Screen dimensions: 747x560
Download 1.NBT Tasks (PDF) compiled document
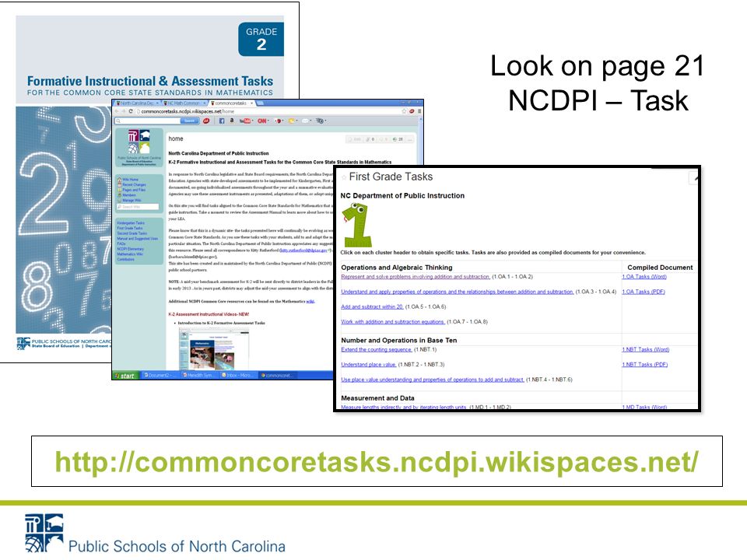click(644, 365)
